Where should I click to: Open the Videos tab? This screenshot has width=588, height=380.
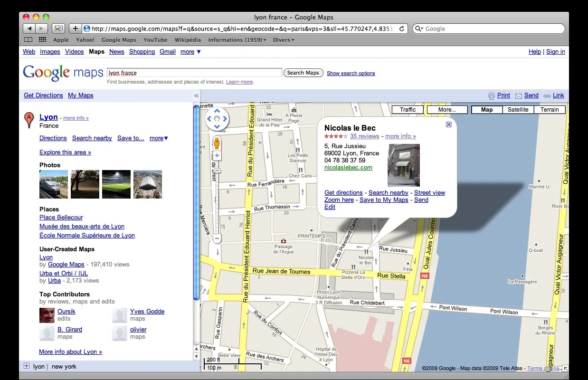75,52
